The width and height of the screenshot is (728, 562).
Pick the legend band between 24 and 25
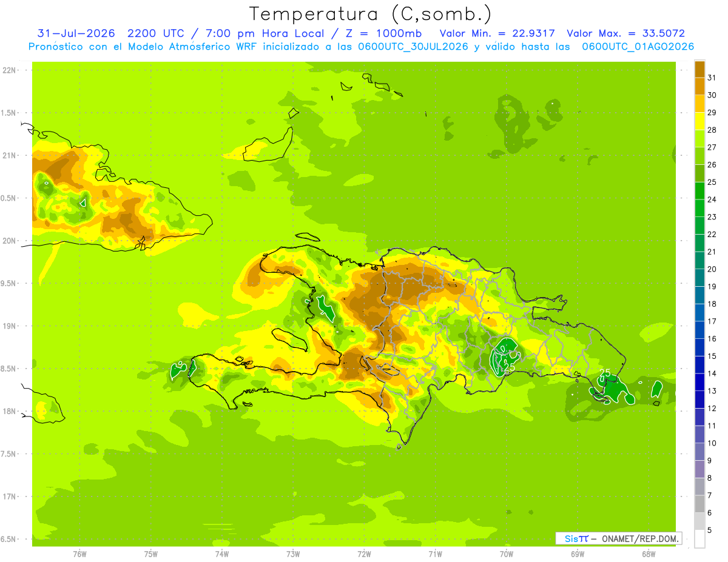click(699, 191)
